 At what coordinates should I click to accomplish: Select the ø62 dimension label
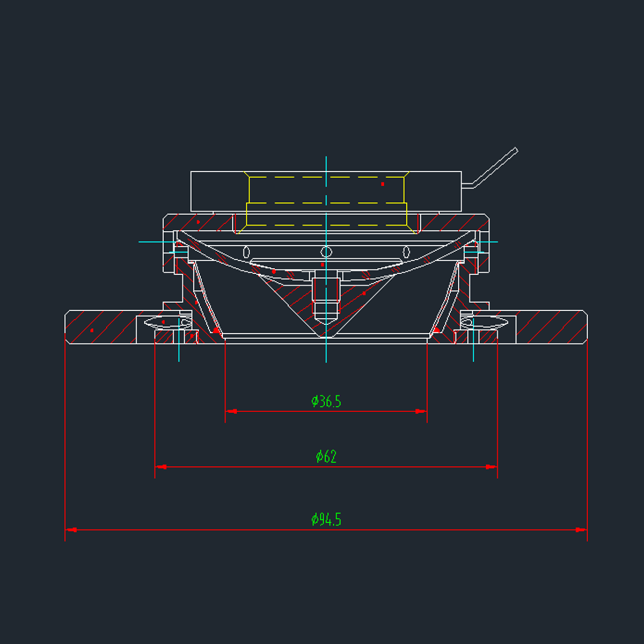point(326,457)
